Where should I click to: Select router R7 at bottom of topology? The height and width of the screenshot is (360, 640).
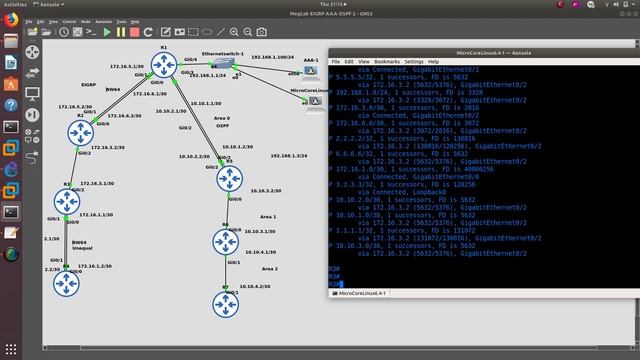tap(225, 304)
